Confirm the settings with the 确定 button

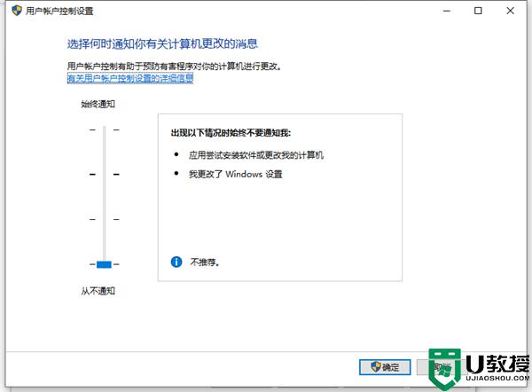(x=384, y=366)
